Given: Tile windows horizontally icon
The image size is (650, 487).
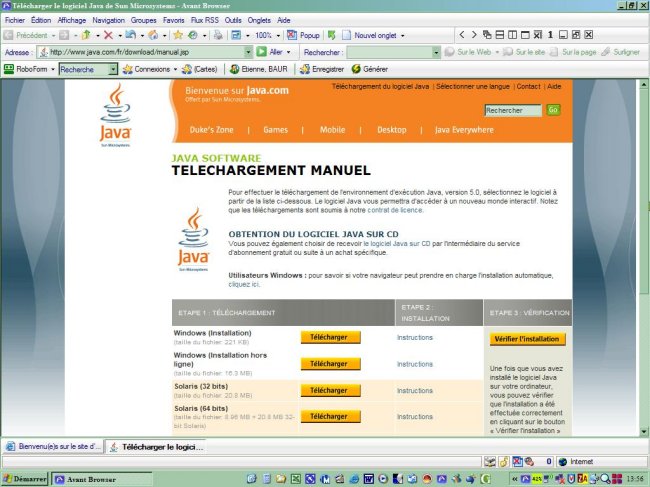Looking at the screenshot, I should click(x=500, y=35).
